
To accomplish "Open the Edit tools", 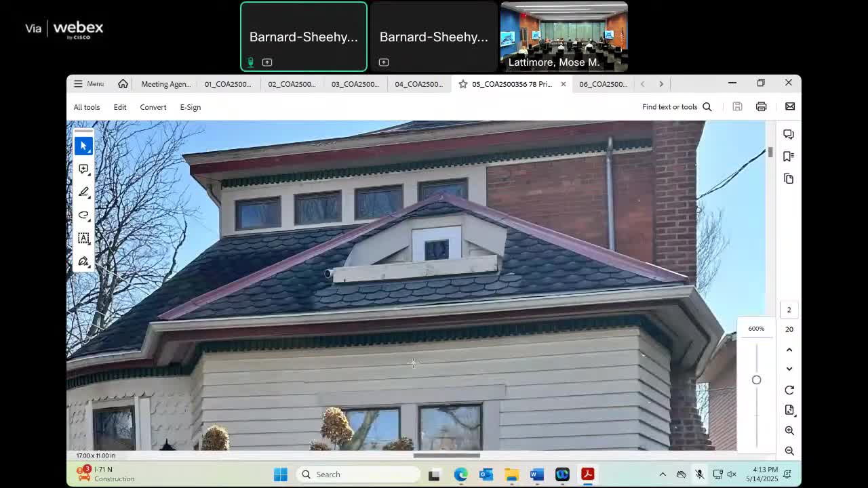I will point(120,107).
